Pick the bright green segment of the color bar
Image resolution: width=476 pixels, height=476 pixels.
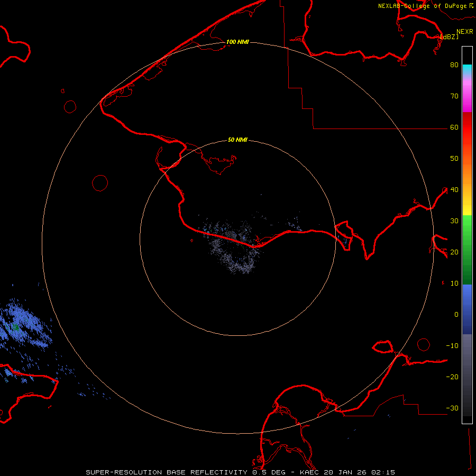click(467, 223)
